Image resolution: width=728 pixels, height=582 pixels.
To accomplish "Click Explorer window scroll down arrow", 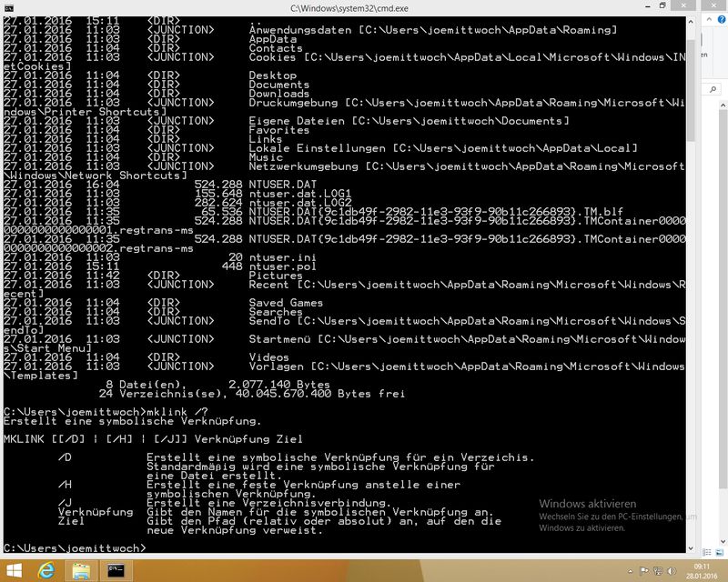I will click(723, 541).
